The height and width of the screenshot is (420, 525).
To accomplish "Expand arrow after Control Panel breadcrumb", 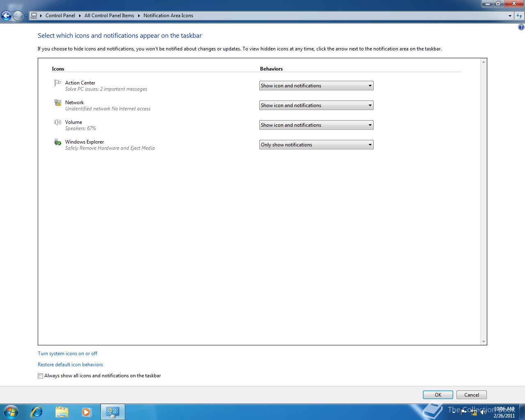I will [x=80, y=16].
